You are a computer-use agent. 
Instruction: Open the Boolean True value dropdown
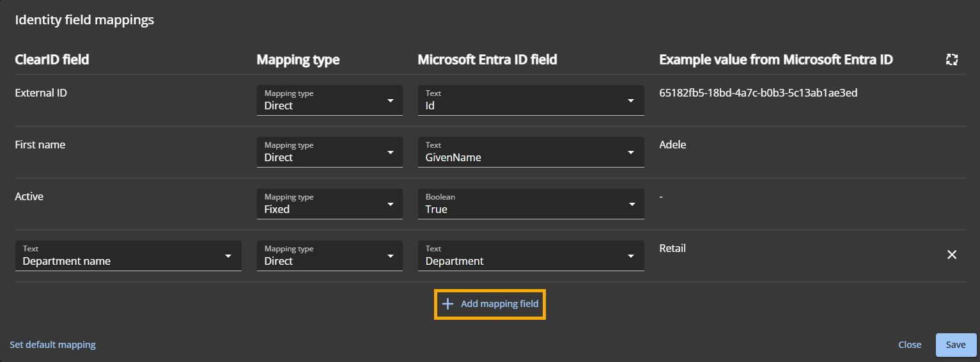(530, 204)
